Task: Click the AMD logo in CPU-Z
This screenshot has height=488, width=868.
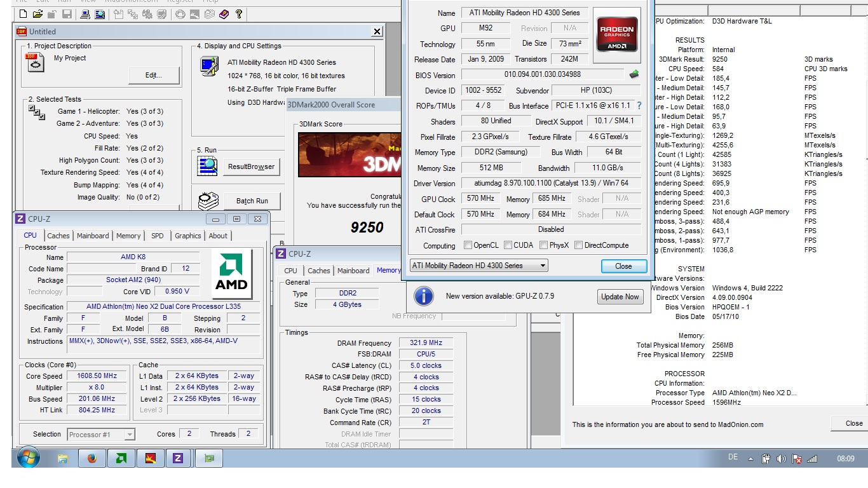Action: point(231,274)
